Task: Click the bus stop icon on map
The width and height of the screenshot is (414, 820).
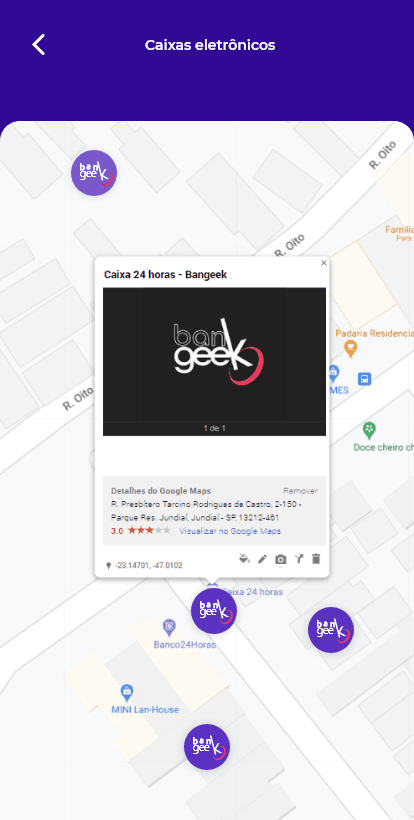Action: [365, 379]
